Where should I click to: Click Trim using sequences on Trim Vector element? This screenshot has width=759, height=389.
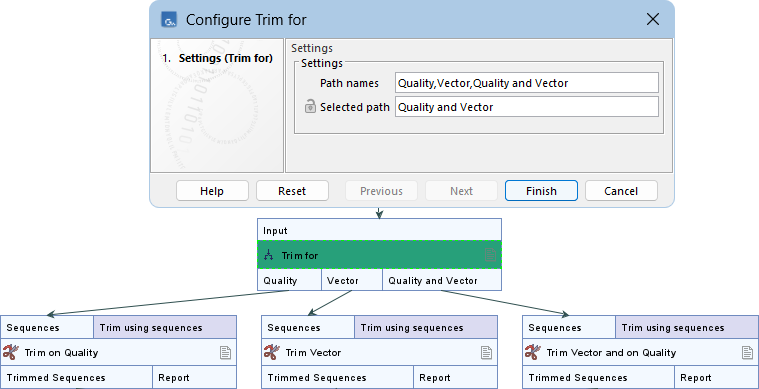426,328
